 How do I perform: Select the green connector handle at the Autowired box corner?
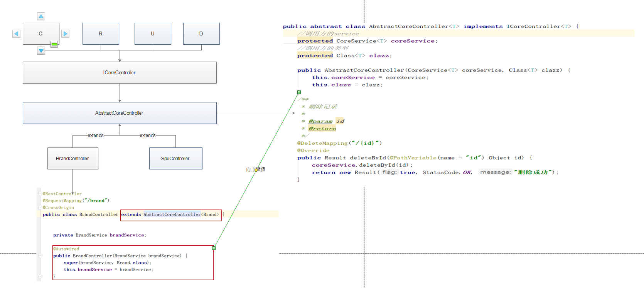click(x=214, y=248)
